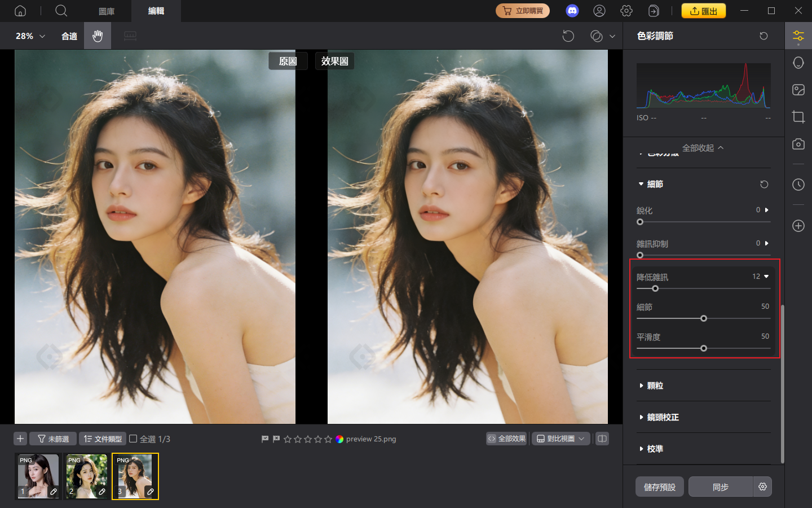
Task: Expand the 顆粒 grain section
Action: tap(654, 386)
